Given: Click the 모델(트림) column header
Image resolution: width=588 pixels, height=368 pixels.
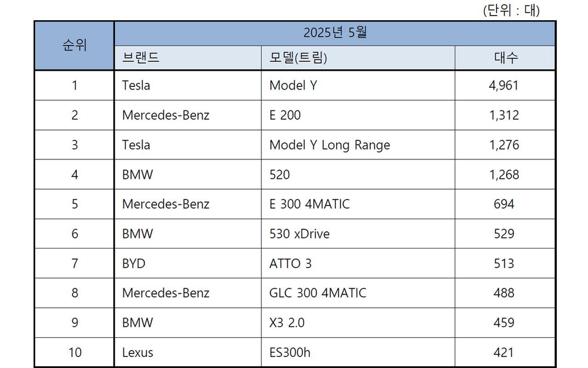Looking at the screenshot, I should tap(298, 58).
